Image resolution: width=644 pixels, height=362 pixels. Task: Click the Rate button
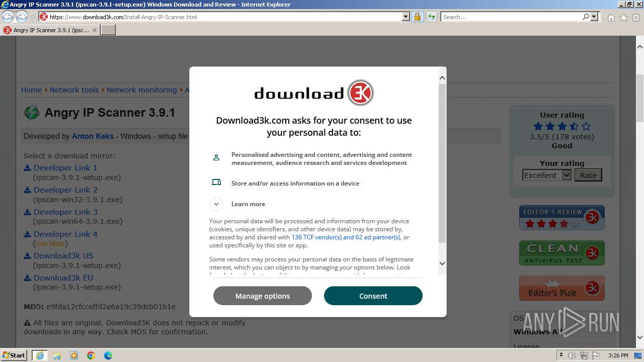tap(588, 175)
